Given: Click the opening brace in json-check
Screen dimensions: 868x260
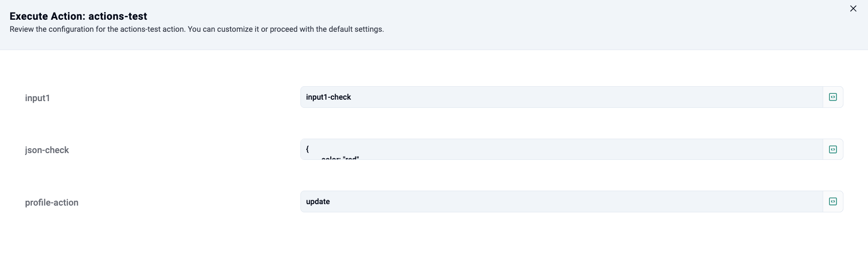Looking at the screenshot, I should click(x=308, y=149).
